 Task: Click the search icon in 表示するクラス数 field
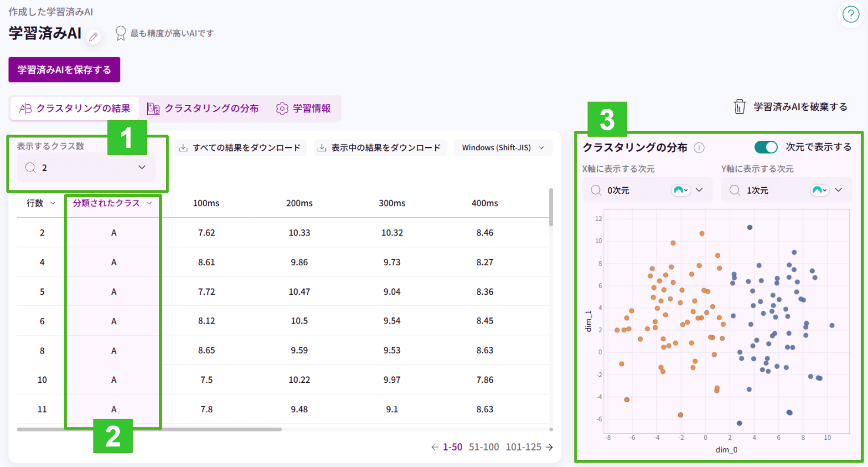31,168
